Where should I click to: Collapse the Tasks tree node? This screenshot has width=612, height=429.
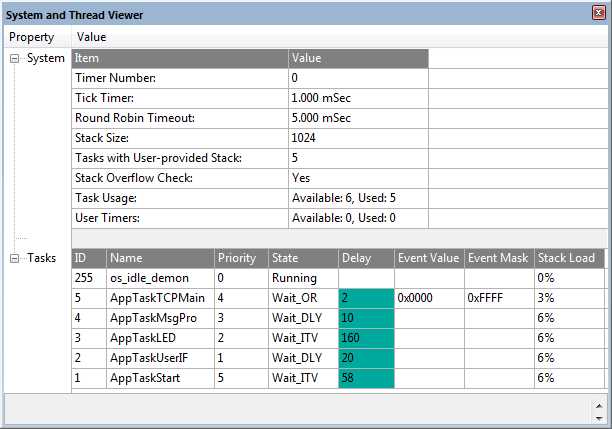[14, 258]
